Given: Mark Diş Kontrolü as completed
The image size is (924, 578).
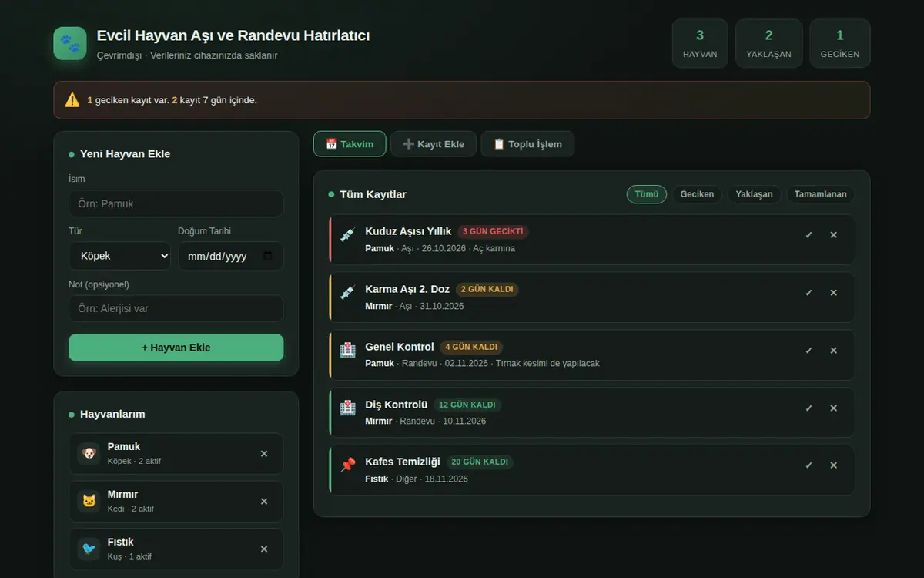Looking at the screenshot, I should pyautogui.click(x=808, y=408).
